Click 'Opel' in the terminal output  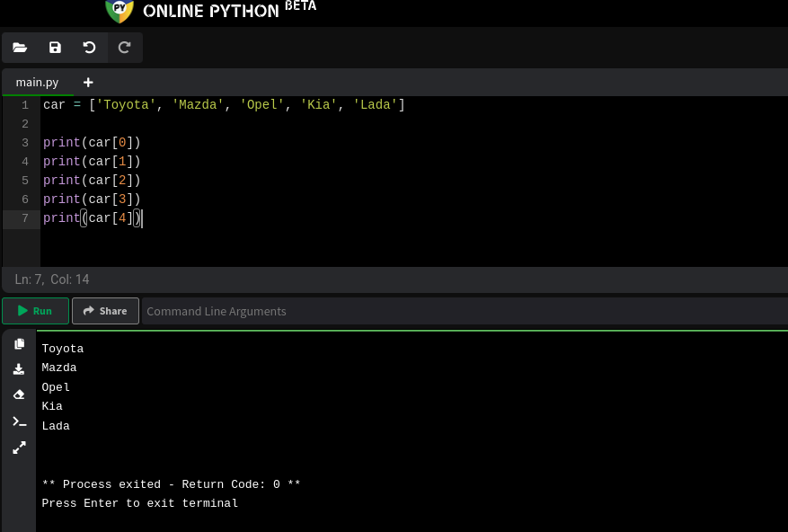(x=56, y=387)
